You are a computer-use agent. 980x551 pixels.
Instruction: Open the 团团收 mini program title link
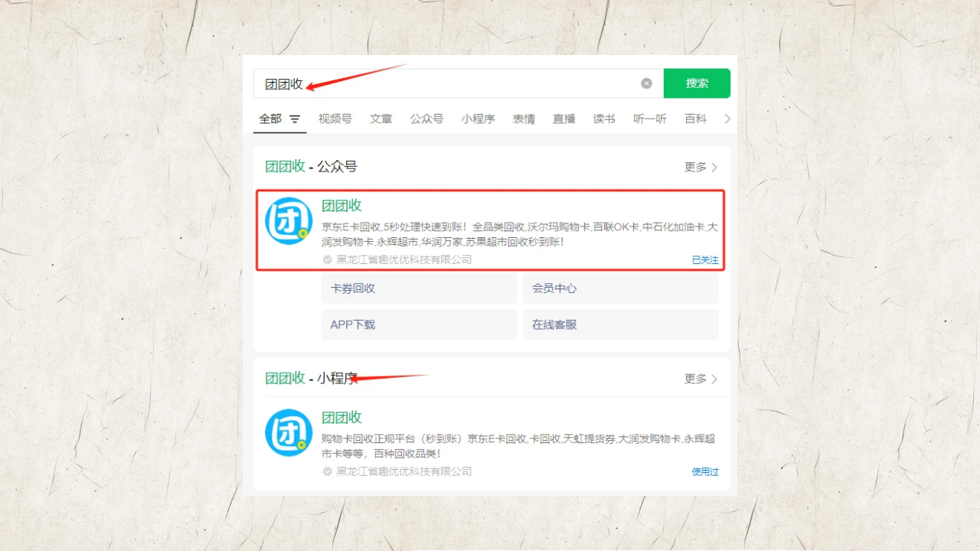point(341,417)
